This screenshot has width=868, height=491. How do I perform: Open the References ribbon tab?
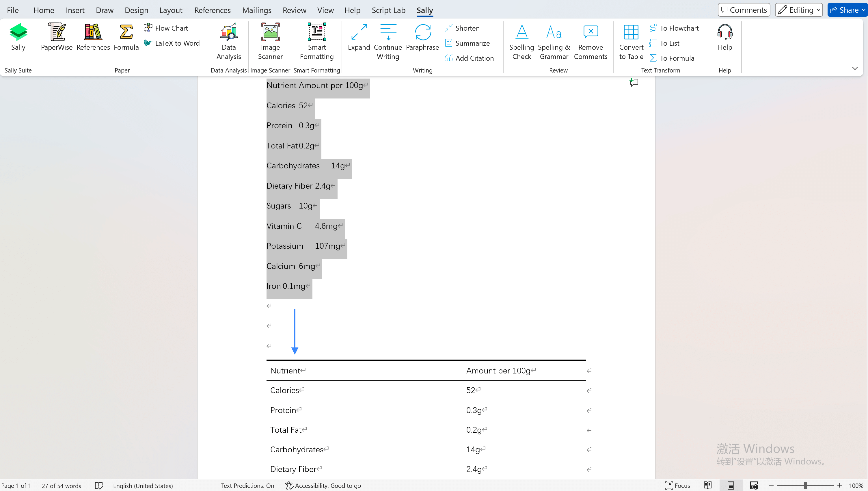click(x=212, y=10)
